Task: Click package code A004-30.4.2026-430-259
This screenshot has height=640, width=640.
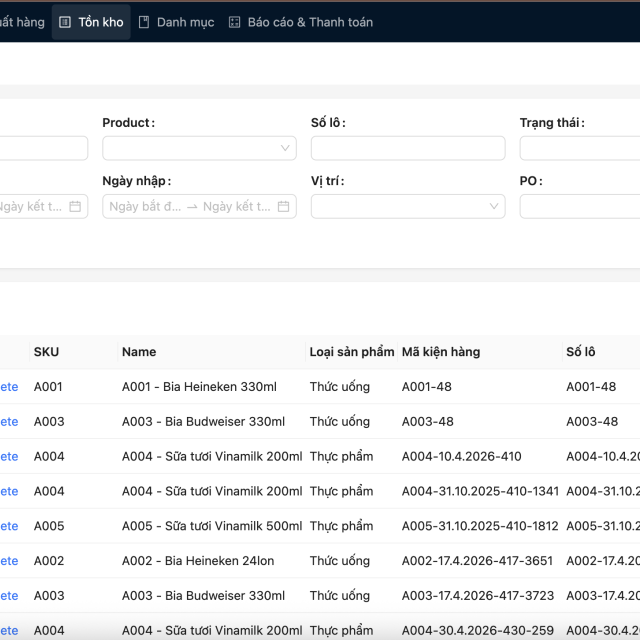Action: [x=478, y=630]
